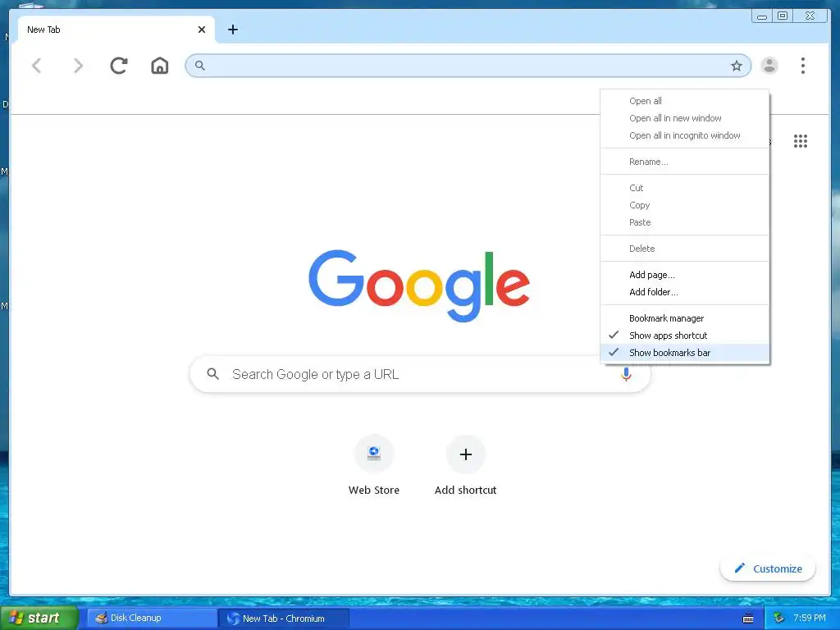Screen dimensions: 840x630
Task: Choose Delete in the context menu
Action: pos(685,249)
